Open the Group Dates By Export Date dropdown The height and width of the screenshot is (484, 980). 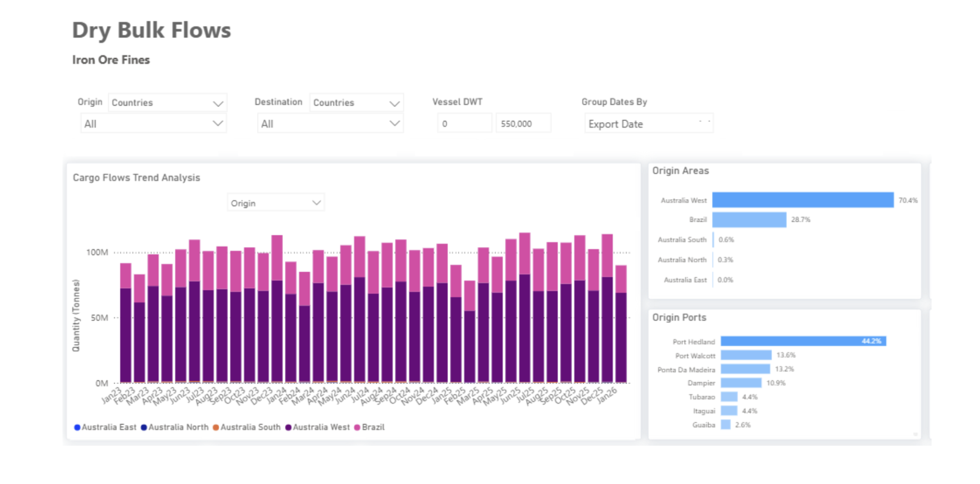[648, 124]
